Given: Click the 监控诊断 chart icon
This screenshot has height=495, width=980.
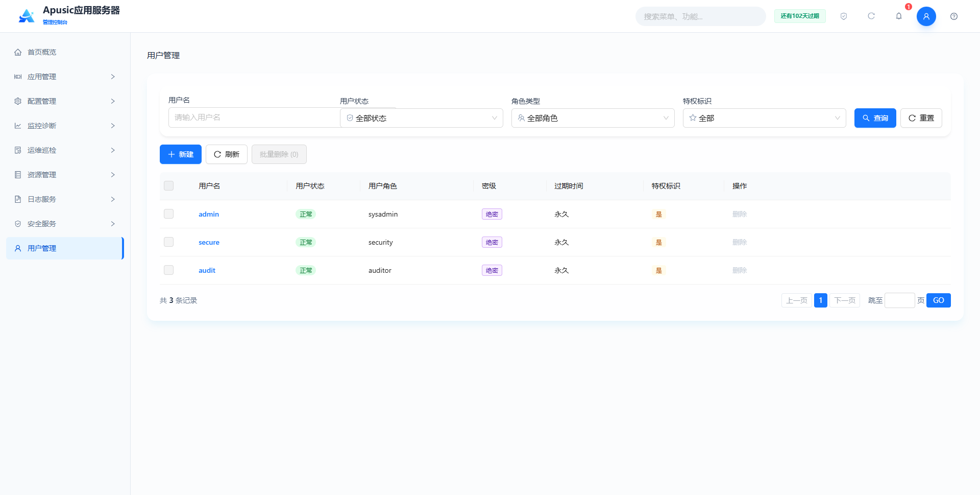Looking at the screenshot, I should pos(18,126).
